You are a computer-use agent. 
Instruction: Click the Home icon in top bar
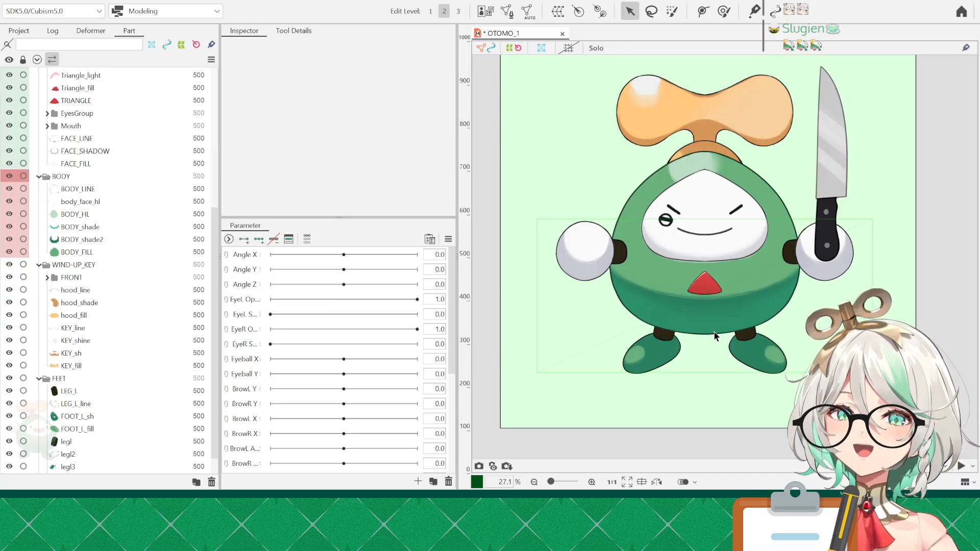(x=962, y=11)
